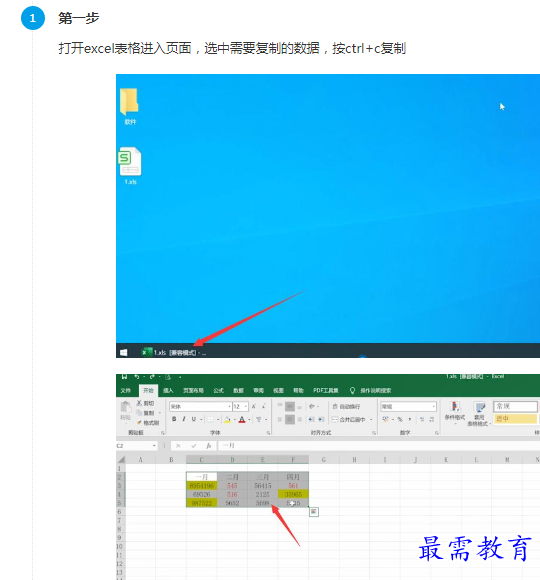Image resolution: width=540 pixels, height=580 pixels.
Task: Toggle Wrap Text (自动换行)
Action: click(346, 407)
